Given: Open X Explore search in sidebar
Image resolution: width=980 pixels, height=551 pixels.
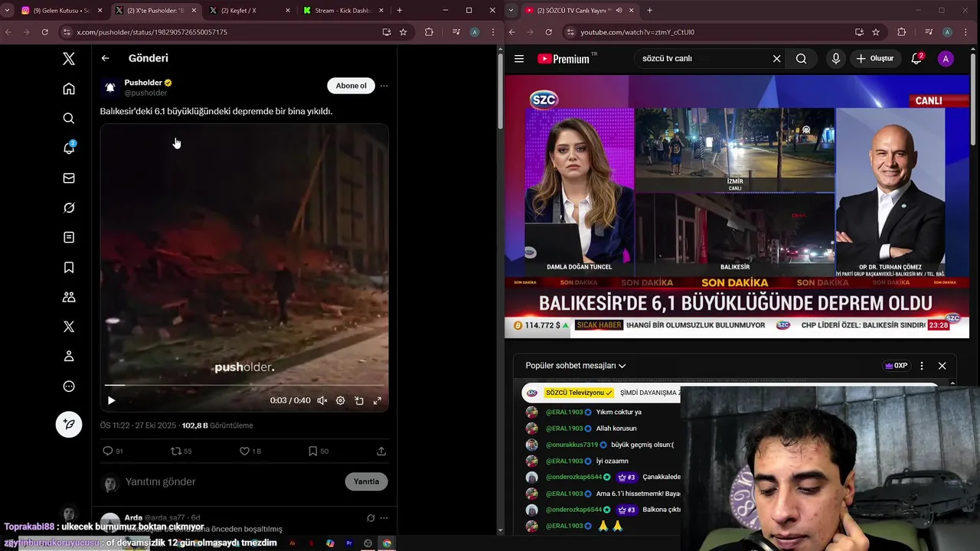Looking at the screenshot, I should pyautogui.click(x=69, y=119).
